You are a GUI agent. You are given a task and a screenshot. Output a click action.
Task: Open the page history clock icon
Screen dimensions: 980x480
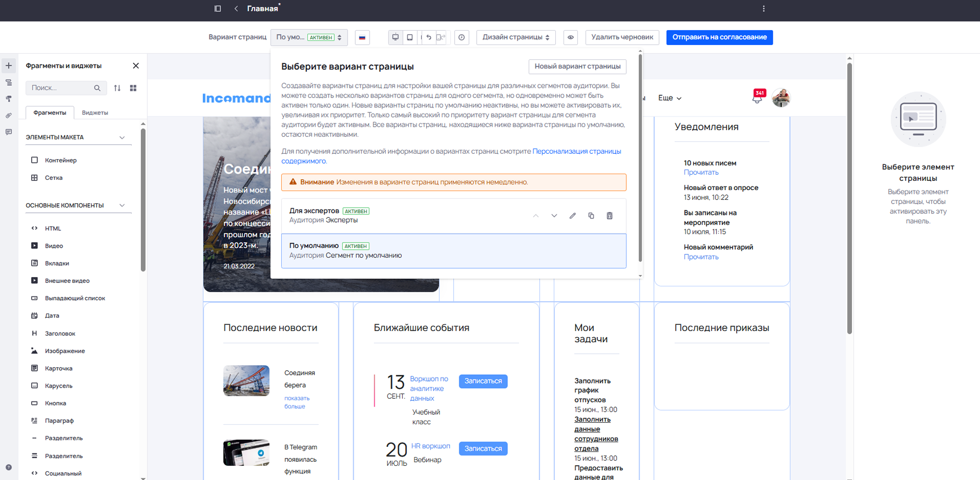coord(461,37)
